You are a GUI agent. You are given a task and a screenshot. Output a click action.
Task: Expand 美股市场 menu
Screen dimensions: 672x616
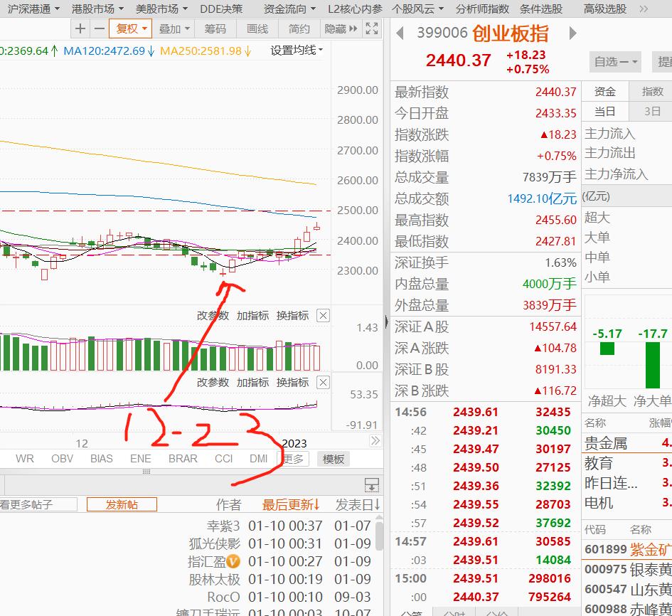(x=161, y=9)
